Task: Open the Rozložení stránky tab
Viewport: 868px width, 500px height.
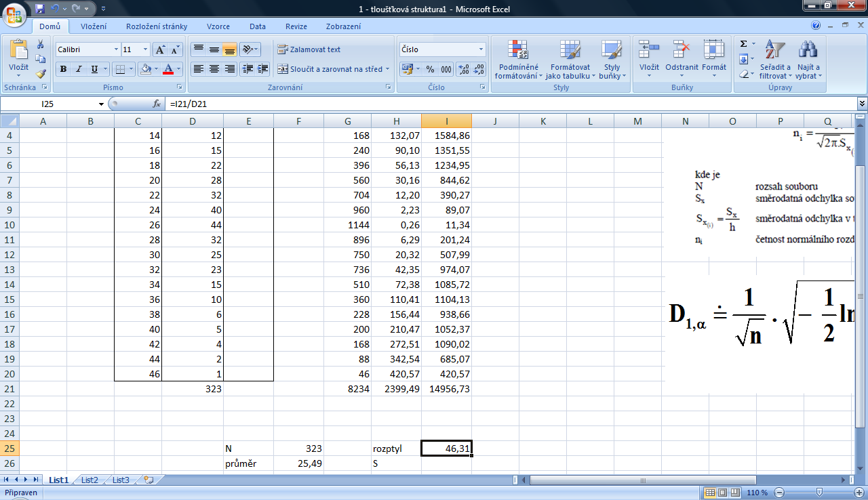Action: (x=157, y=26)
